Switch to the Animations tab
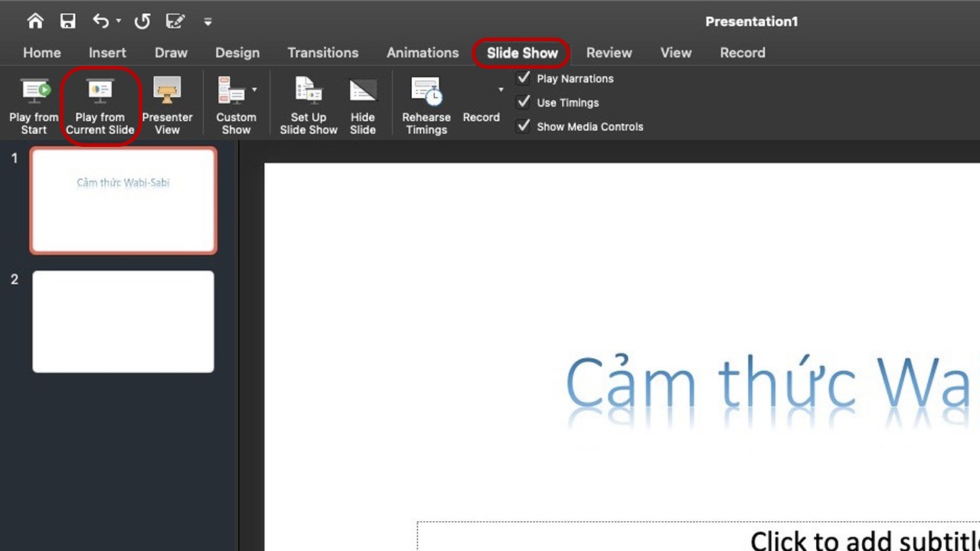 (423, 53)
